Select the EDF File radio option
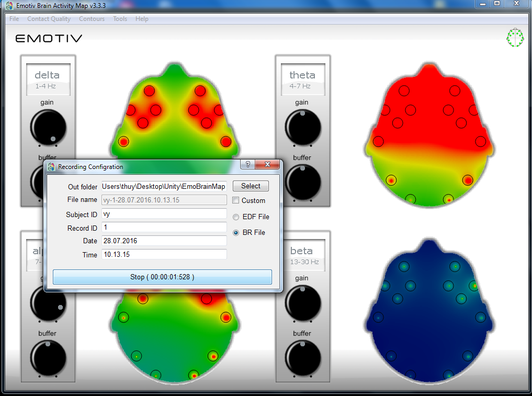 [236, 217]
